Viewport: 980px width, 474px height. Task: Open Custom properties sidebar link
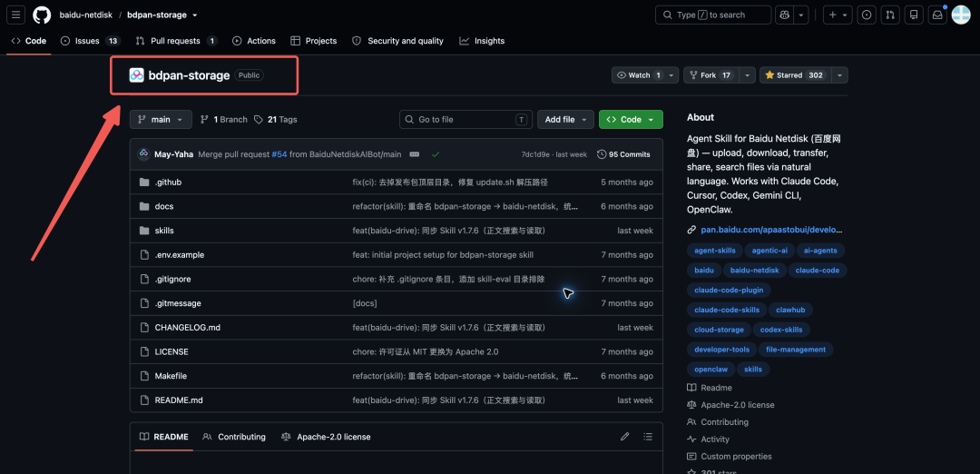click(x=736, y=457)
